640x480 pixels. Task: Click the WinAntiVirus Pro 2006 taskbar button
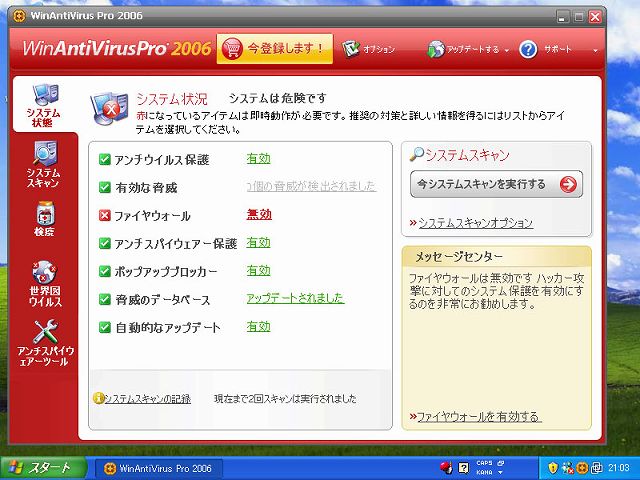[159, 468]
